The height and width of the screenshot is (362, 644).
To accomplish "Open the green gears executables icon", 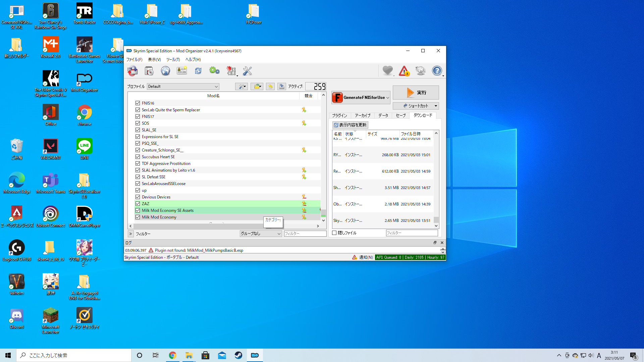I will click(x=214, y=71).
